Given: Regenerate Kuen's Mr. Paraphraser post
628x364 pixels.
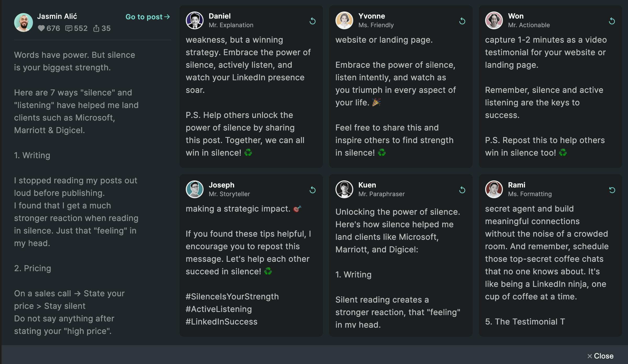Looking at the screenshot, I should (462, 190).
